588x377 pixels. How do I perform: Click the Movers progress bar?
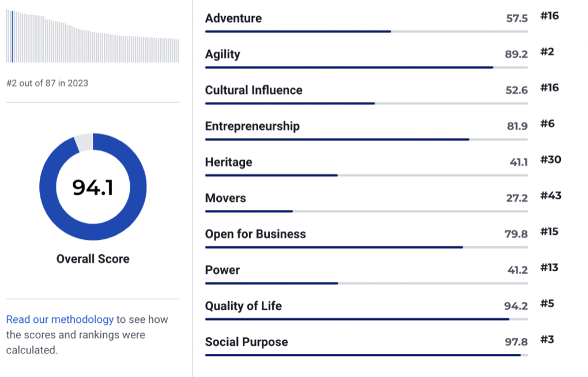point(366,212)
